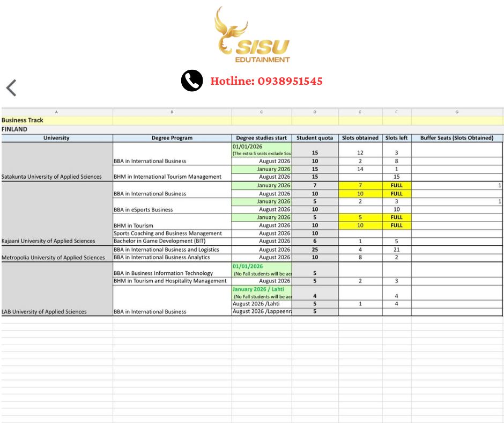504x423 pixels.
Task: Select the Buffer Seats header cell
Action: click(x=457, y=138)
